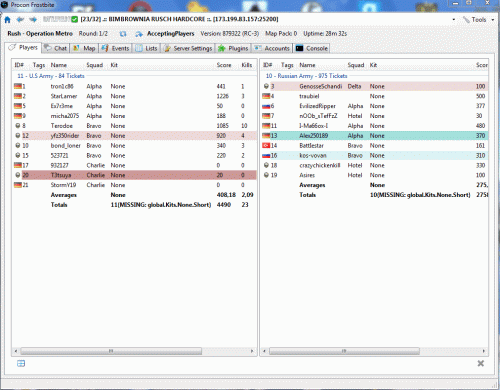Click the globe icon for player 8

(18, 126)
